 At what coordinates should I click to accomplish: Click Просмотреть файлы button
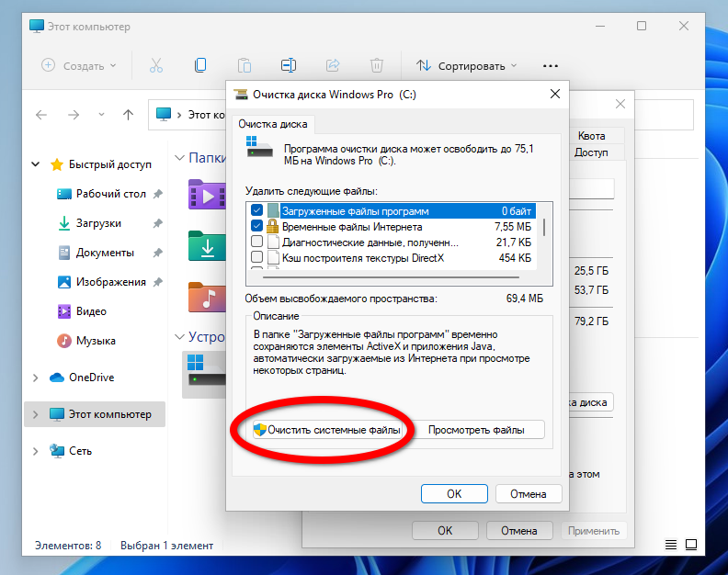476,430
